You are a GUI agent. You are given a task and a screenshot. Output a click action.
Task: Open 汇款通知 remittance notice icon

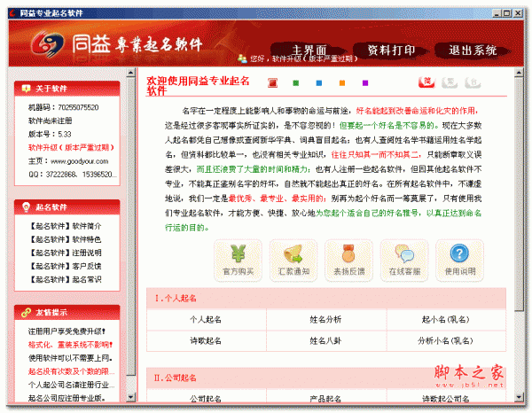(293, 261)
